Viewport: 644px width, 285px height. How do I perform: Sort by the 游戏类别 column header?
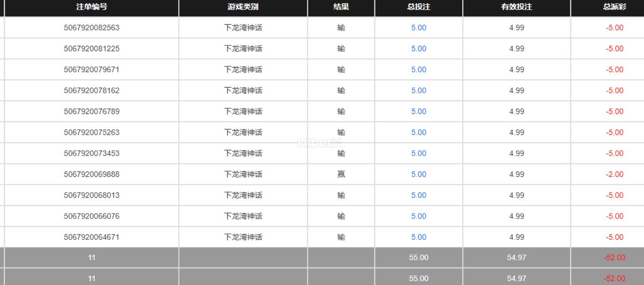pyautogui.click(x=243, y=7)
